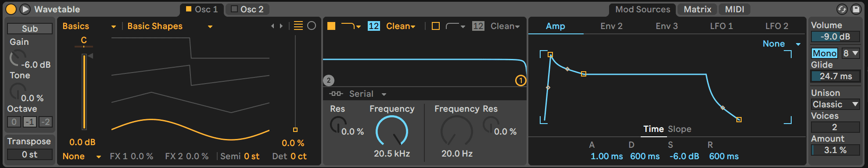Switch to the Osc 1 tab
Viewport: 868px width, 168px height.
tap(202, 9)
